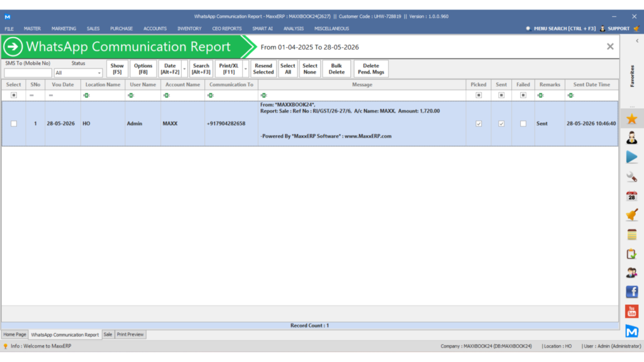Click the filter icon under Remarks column
This screenshot has width=644, height=362.
click(540, 96)
